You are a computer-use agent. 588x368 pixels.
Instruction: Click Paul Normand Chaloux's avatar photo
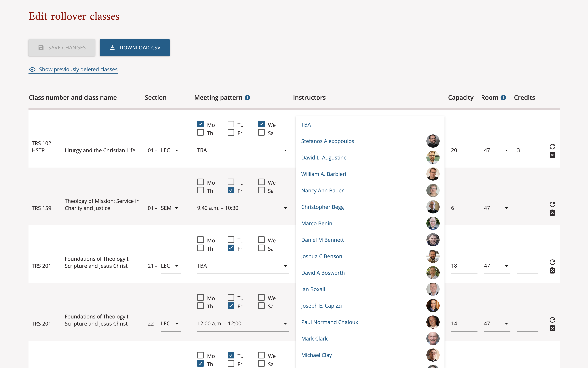pyautogui.click(x=433, y=322)
